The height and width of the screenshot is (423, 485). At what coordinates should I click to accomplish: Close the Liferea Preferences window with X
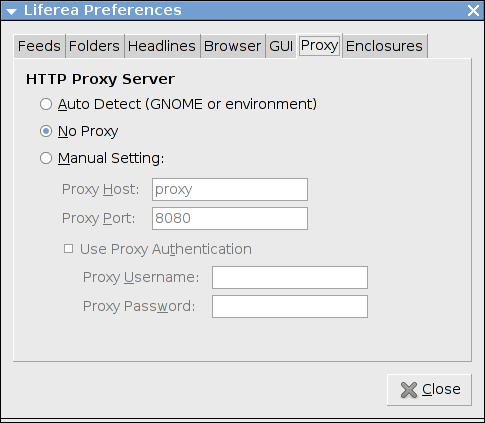(473, 11)
